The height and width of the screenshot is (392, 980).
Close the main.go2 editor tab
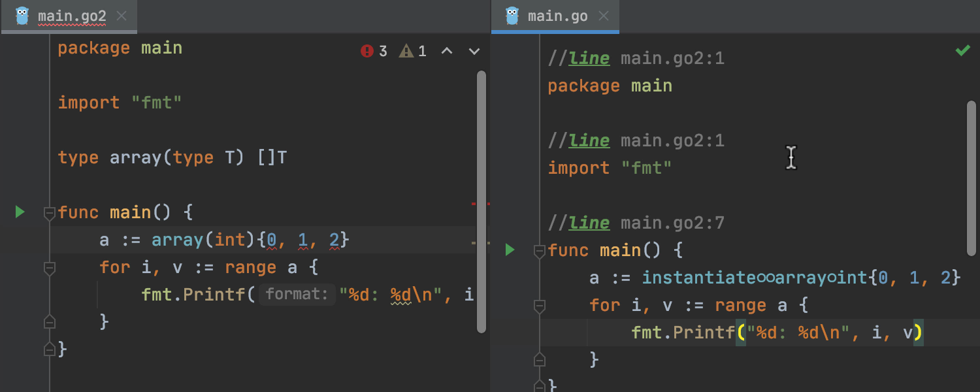pyautogui.click(x=122, y=16)
